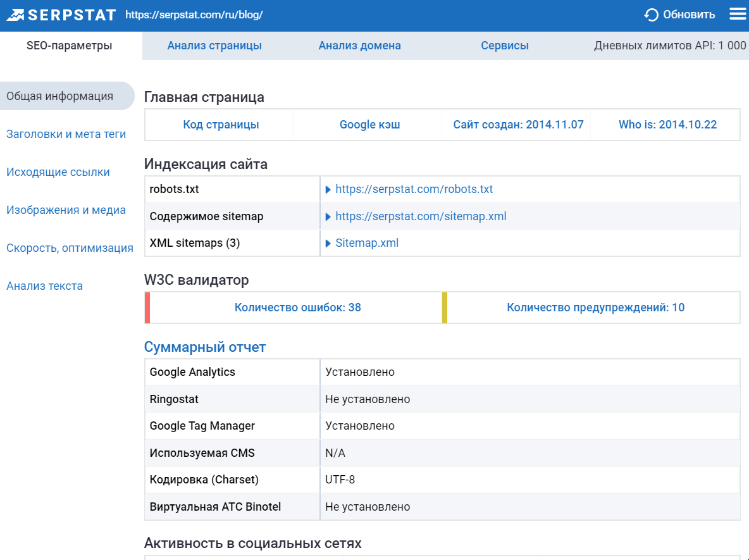Click the refresh arrow icon beside Обновить
Viewport: 749px width, 560px height.
coord(651,15)
